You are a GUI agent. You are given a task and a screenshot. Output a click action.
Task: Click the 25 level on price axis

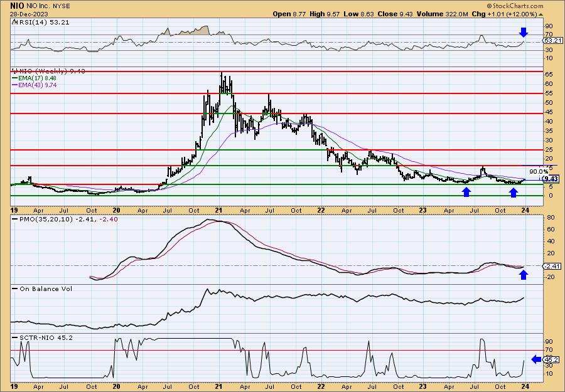pyautogui.click(x=549, y=149)
